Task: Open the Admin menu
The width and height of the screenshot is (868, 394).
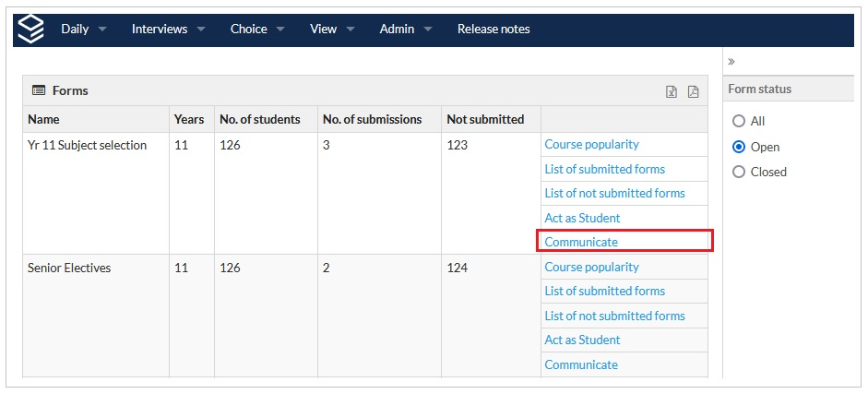Action: pos(406,29)
